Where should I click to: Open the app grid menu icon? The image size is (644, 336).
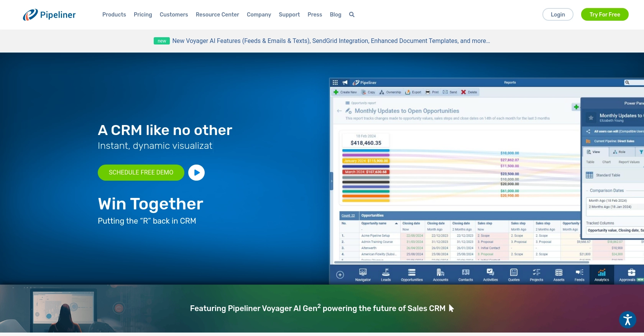tap(335, 82)
